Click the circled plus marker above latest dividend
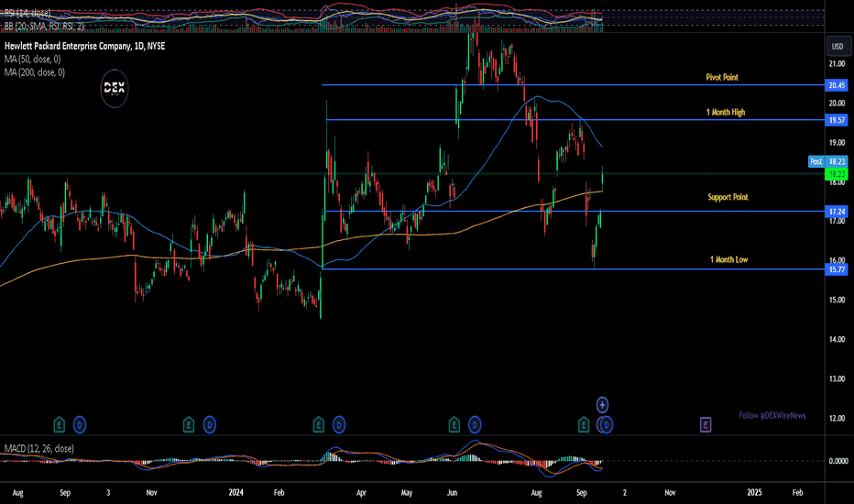 pos(602,405)
